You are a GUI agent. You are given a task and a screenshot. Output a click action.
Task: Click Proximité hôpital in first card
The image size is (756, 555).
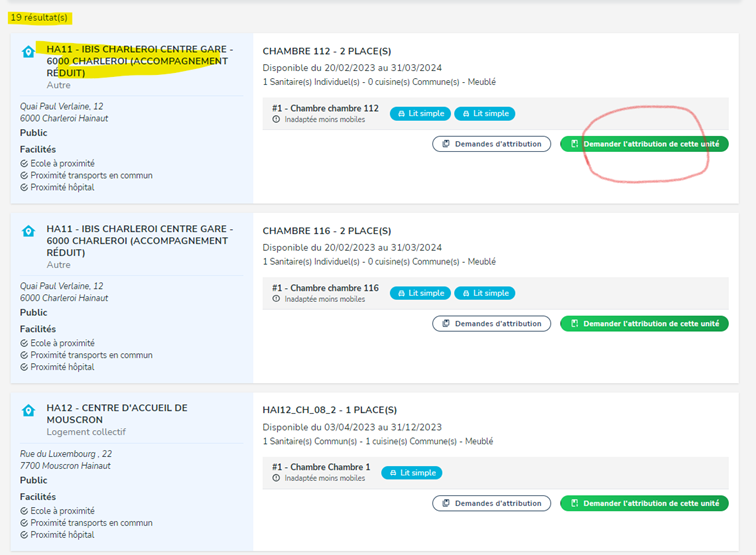[57, 187]
